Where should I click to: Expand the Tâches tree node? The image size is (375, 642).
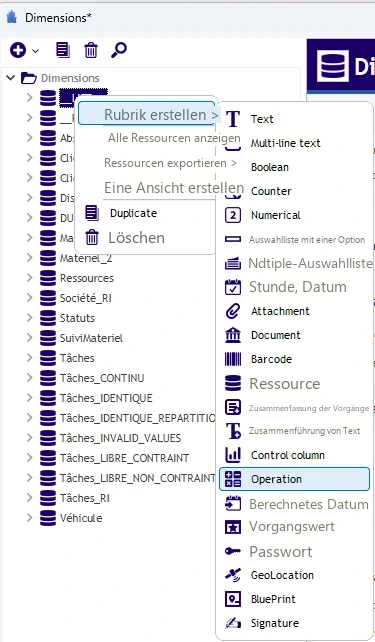29,358
